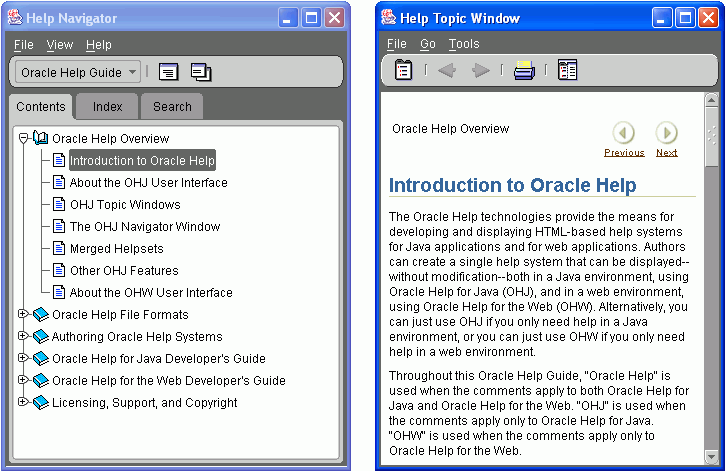
Task: Click the scroll down arrow in Help Topic Window
Action: coord(712,457)
